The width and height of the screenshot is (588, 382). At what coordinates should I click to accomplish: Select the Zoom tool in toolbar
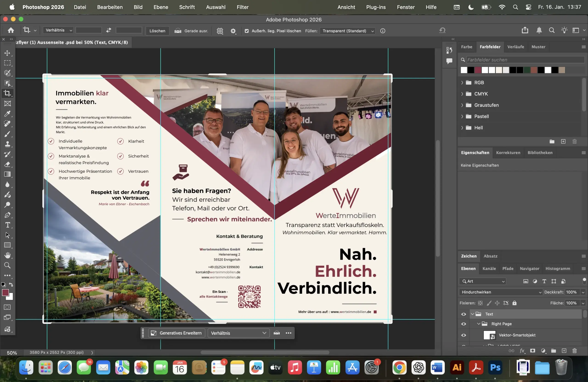coord(7,265)
